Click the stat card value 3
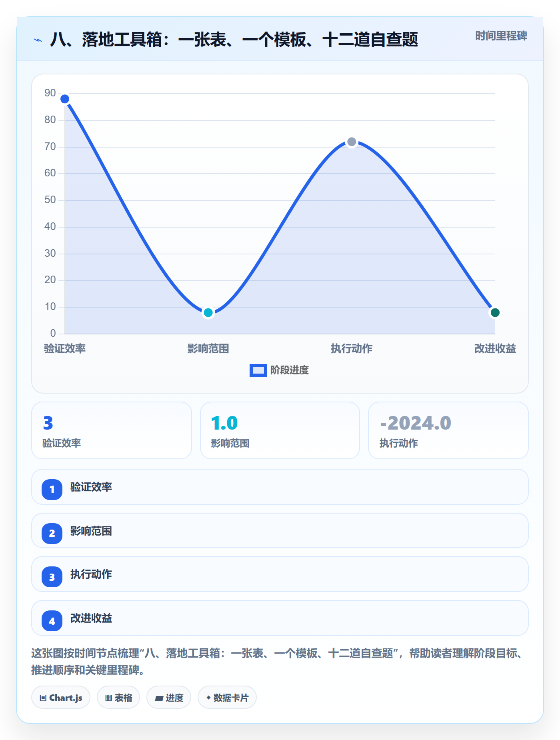The height and width of the screenshot is (740, 560). tap(48, 423)
